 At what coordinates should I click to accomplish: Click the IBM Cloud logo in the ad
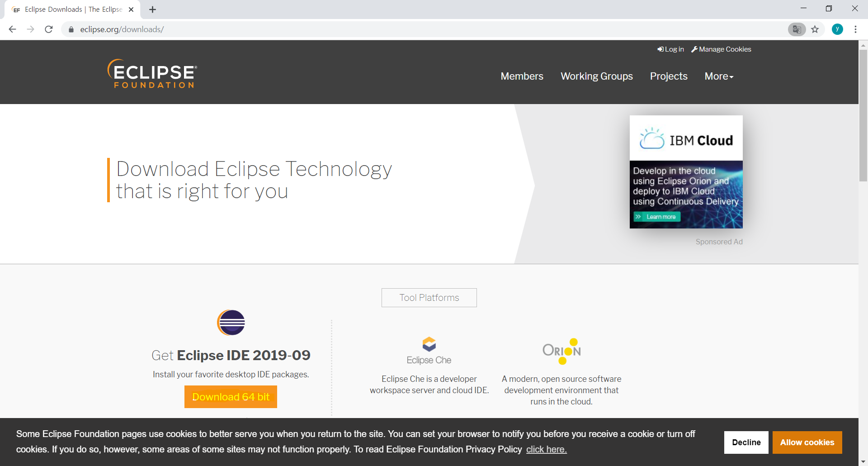tap(686, 138)
